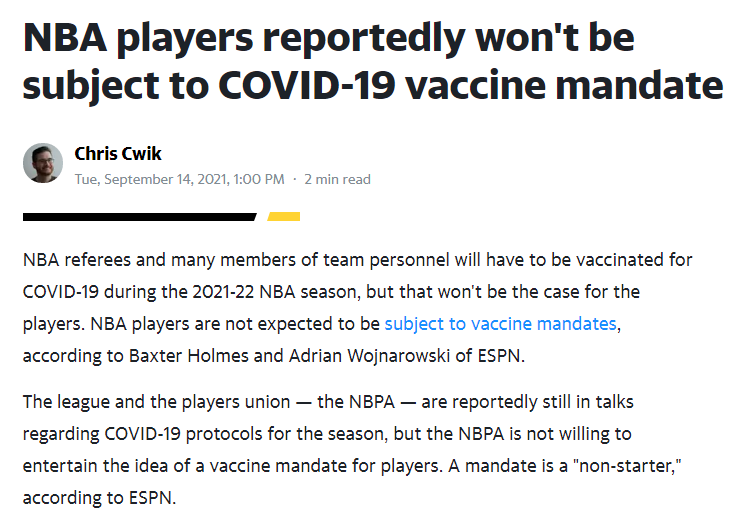Click the article headline about NBA players

click(373, 61)
